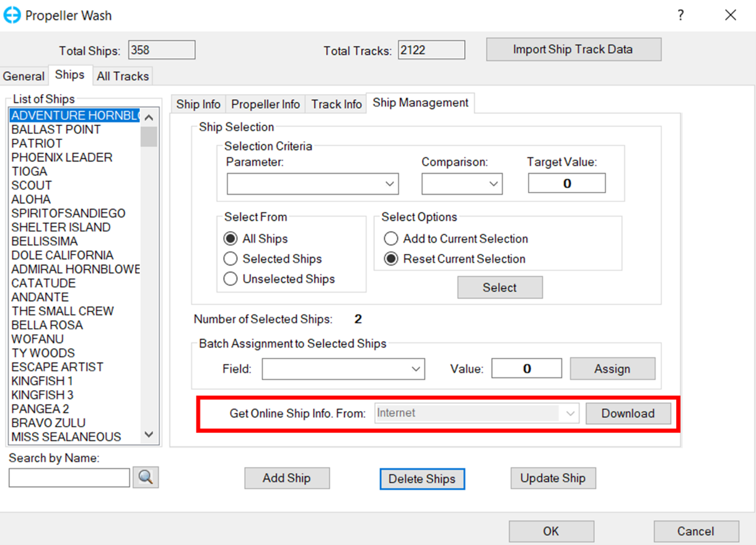Image resolution: width=756 pixels, height=545 pixels.
Task: Select the All Ships radio button
Action: [x=230, y=238]
